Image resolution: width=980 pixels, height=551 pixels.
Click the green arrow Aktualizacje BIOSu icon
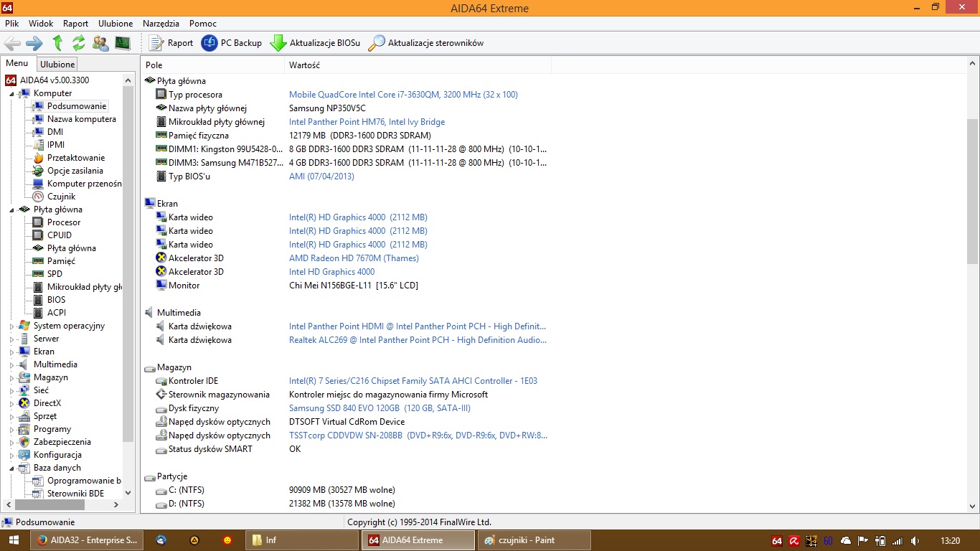(278, 43)
